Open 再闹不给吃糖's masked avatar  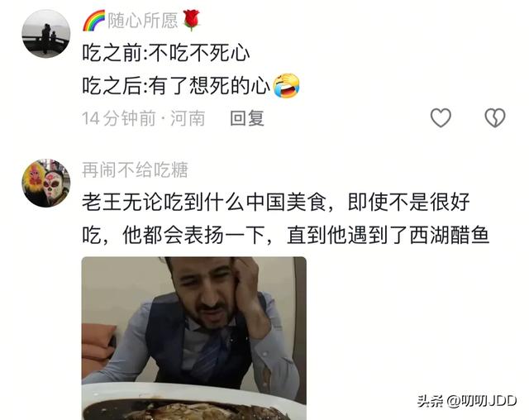tap(46, 183)
